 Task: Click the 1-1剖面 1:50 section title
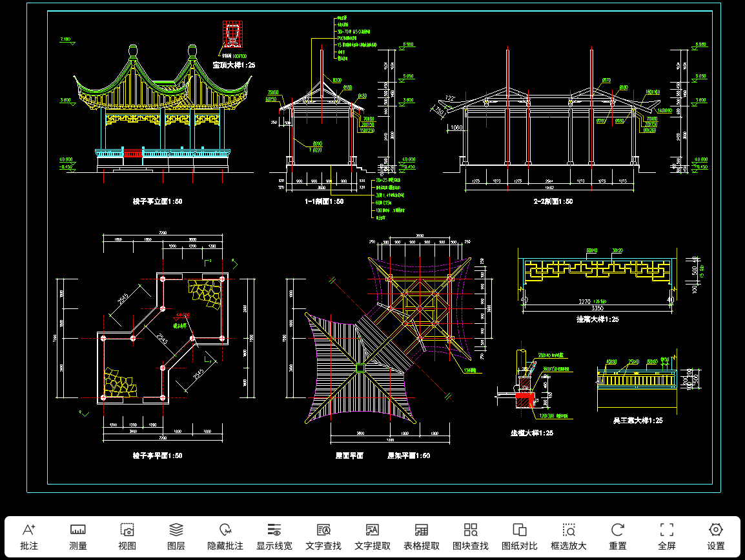tap(324, 201)
